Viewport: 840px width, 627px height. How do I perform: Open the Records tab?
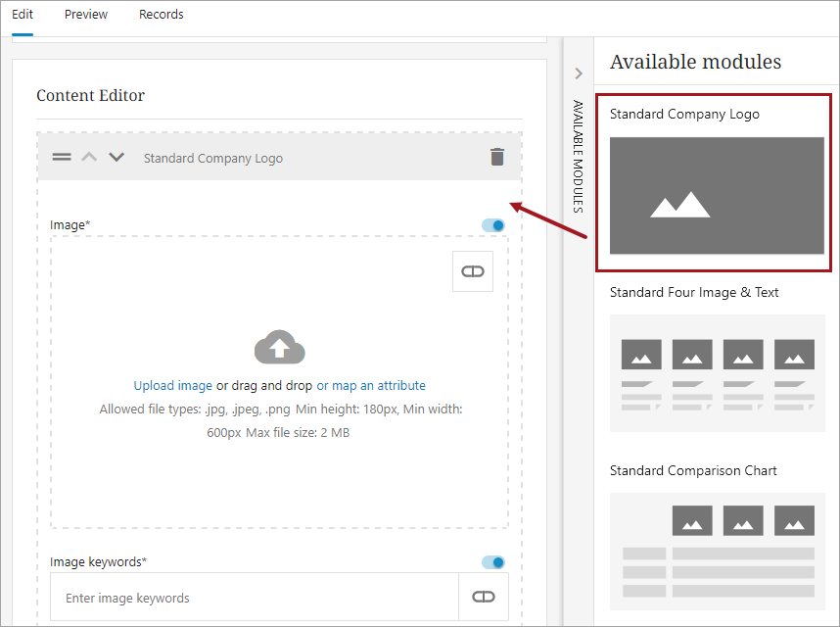(x=162, y=15)
